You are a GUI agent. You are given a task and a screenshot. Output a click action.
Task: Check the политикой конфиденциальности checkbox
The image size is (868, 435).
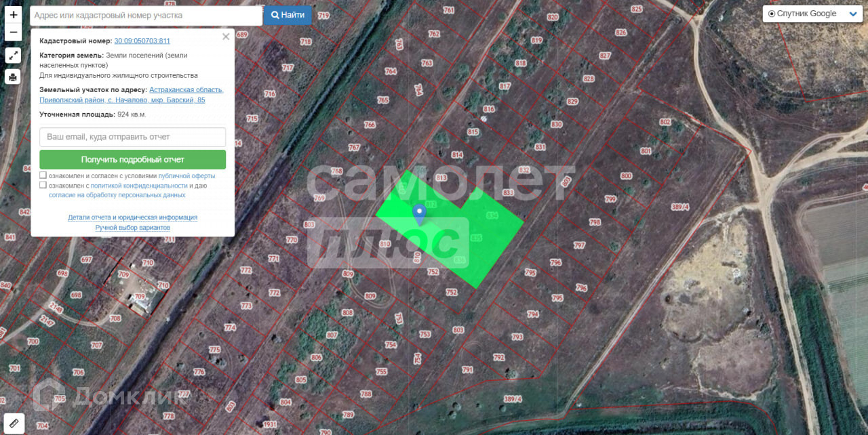coord(43,185)
